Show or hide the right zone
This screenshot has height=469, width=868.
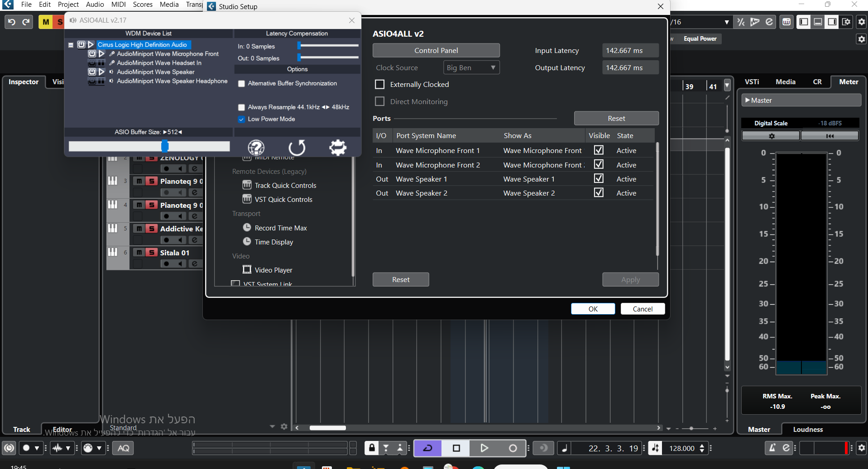pos(832,22)
